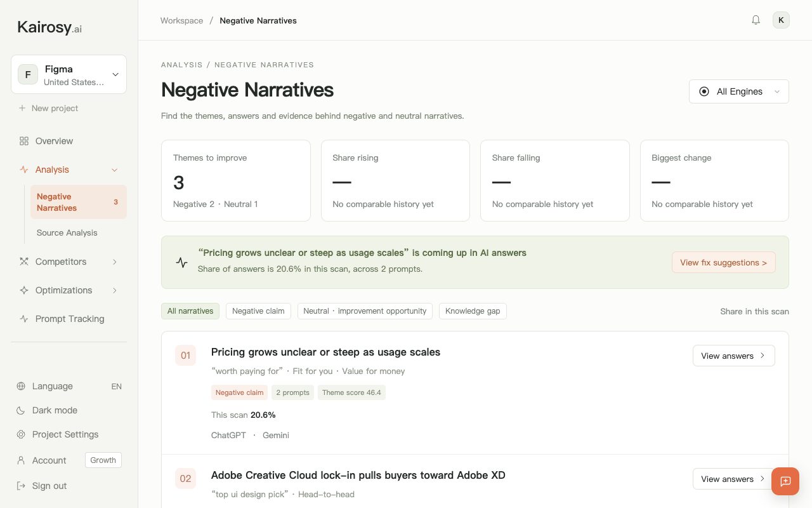The image size is (812, 508).
Task: Click the Dark mode moon icon
Action: [21, 410]
